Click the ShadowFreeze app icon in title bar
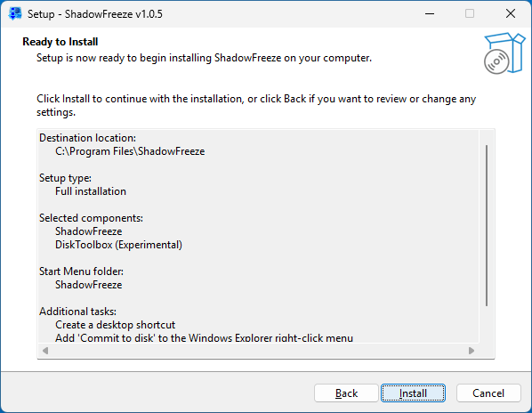The height and width of the screenshot is (413, 532). (15, 14)
